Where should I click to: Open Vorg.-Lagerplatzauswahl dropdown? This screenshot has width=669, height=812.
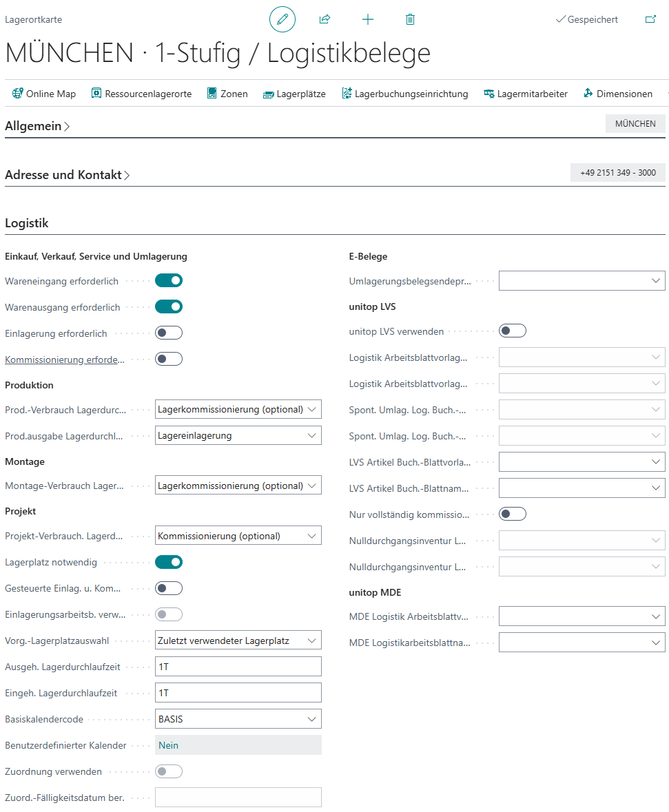(x=238, y=641)
